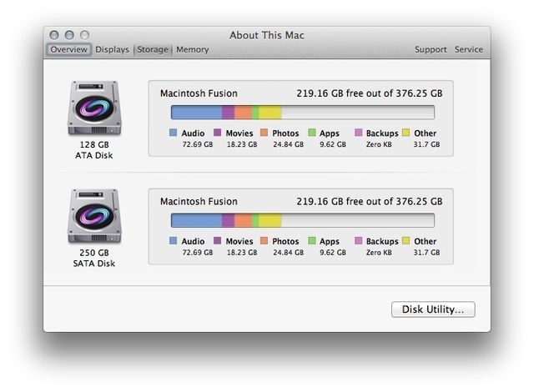Open the Service link
Image resolution: width=534 pixels, height=392 pixels.
[x=468, y=49]
